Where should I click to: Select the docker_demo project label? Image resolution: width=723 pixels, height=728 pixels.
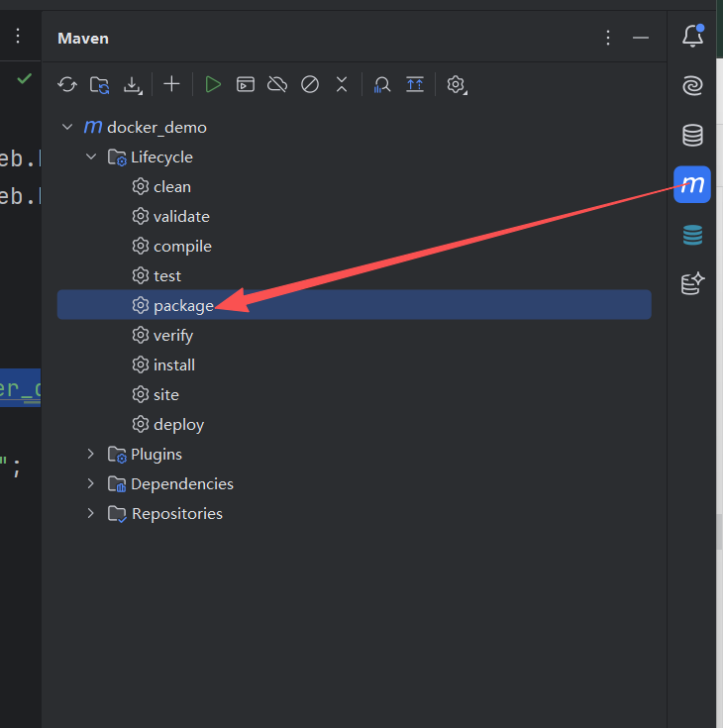[x=156, y=127]
